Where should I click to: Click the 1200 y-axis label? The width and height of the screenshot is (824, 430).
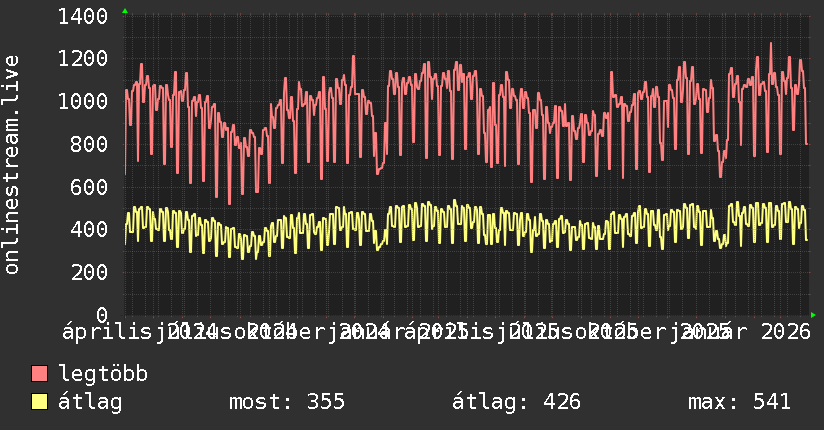(83, 58)
